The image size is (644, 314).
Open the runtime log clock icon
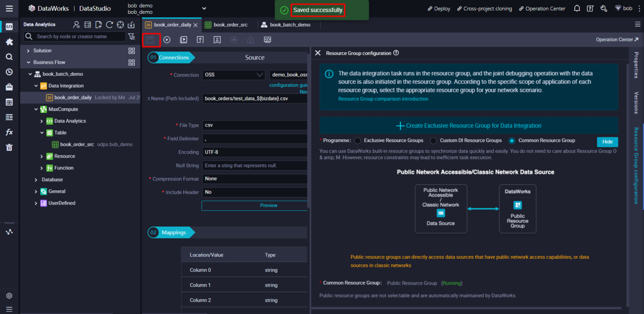click(9, 72)
